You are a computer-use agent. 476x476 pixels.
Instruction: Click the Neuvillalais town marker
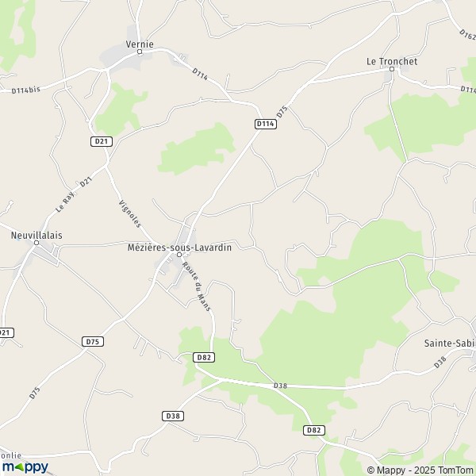pyautogui.click(x=36, y=243)
